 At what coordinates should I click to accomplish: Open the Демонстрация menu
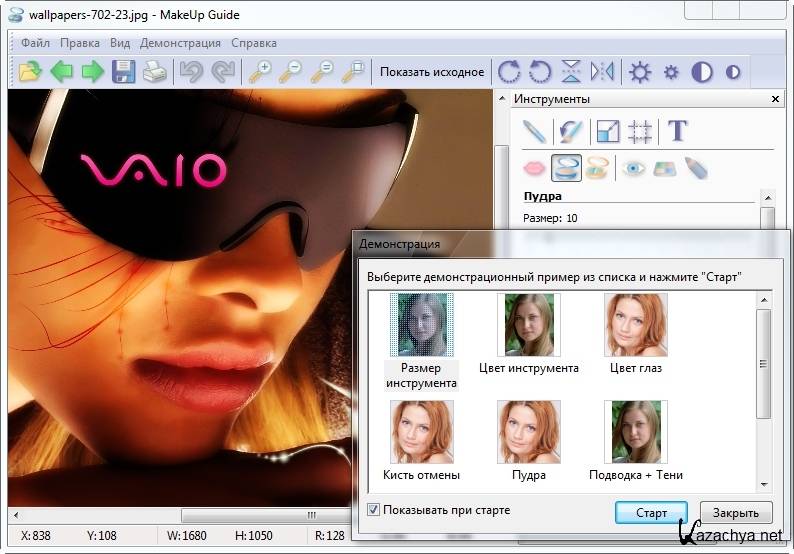tap(180, 43)
